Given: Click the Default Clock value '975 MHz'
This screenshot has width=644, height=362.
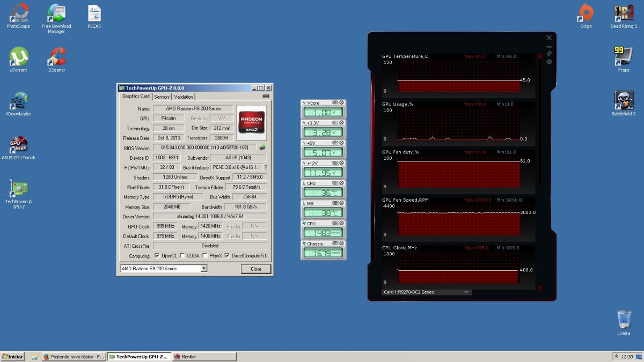Looking at the screenshot, I should tap(166, 236).
